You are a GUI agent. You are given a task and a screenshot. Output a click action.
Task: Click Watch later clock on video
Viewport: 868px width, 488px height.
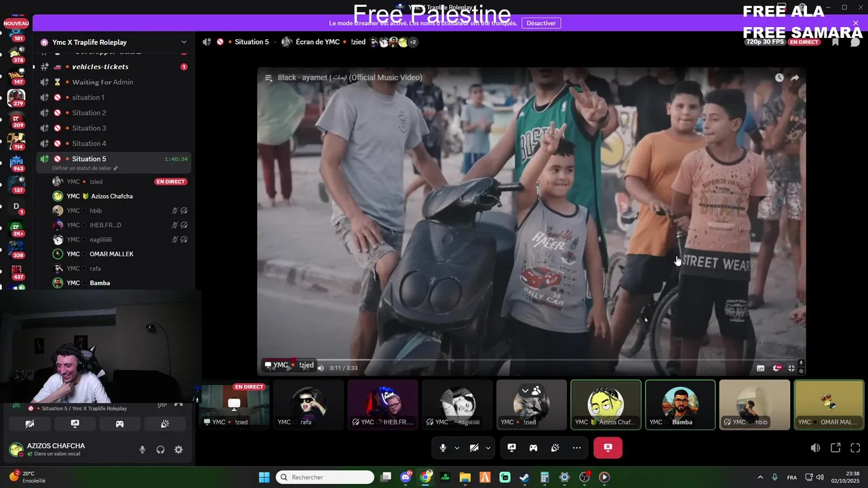tap(779, 78)
